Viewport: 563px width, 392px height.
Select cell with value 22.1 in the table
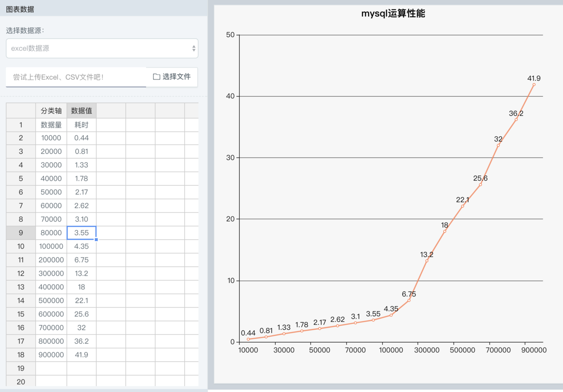tap(81, 300)
